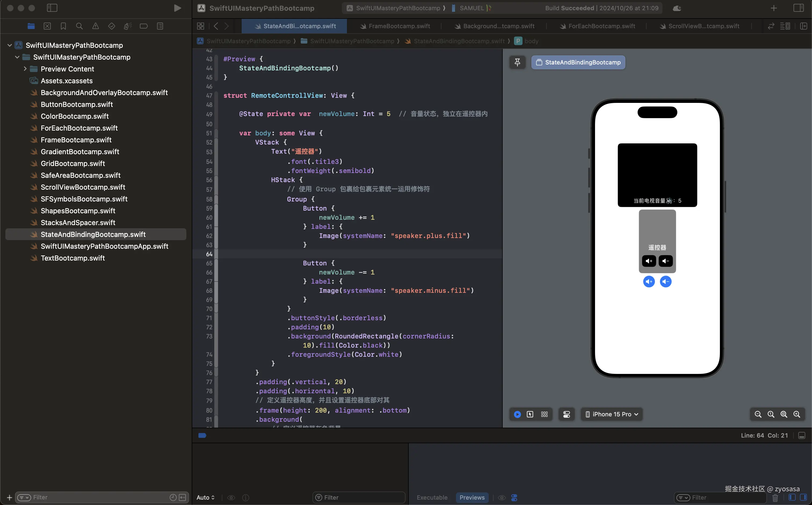The height and width of the screenshot is (505, 812).
Task: Start live preview mode button
Action: [x=517, y=414]
